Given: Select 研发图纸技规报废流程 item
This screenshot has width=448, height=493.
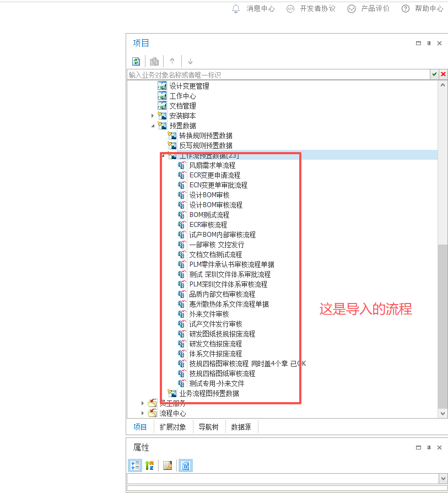Looking at the screenshot, I should (x=222, y=334).
